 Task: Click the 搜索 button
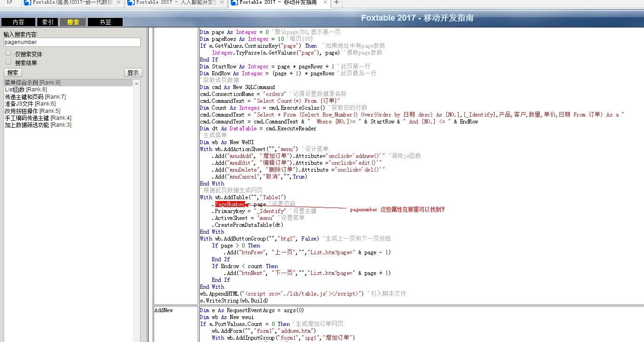(13, 73)
